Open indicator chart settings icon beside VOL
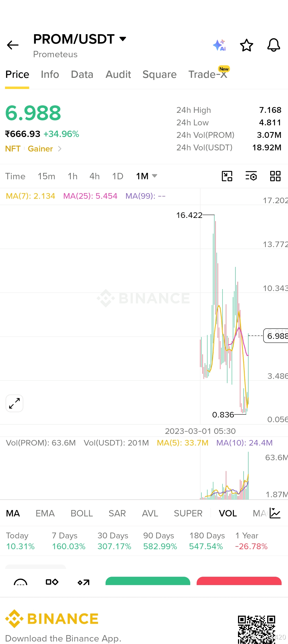Image resolution: width=288 pixels, height=644 pixels. [x=275, y=513]
